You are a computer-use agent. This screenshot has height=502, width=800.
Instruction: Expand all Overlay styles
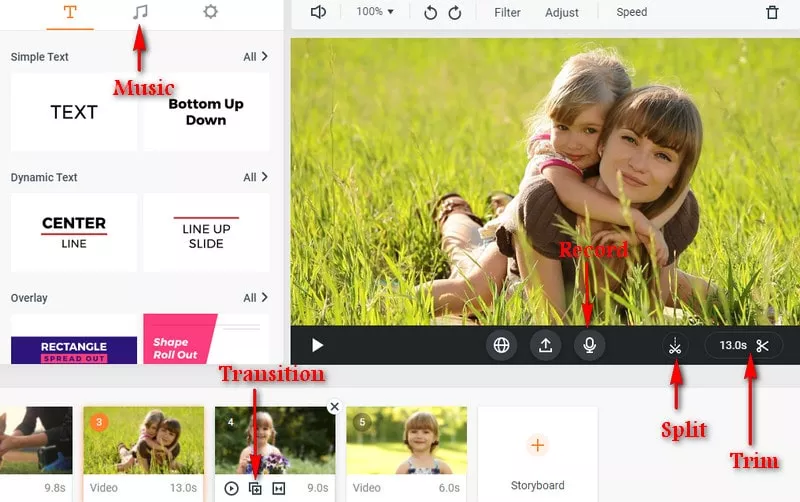pyautogui.click(x=255, y=297)
